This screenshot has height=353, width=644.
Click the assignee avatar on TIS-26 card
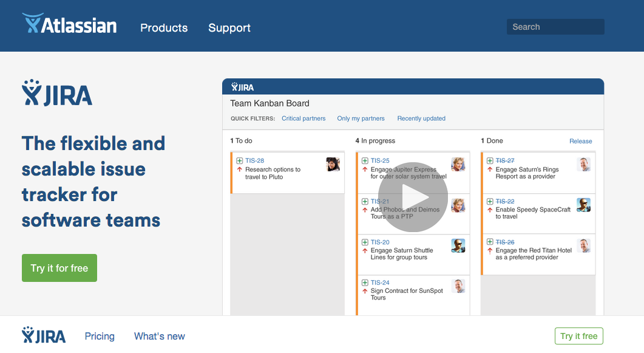(x=584, y=245)
